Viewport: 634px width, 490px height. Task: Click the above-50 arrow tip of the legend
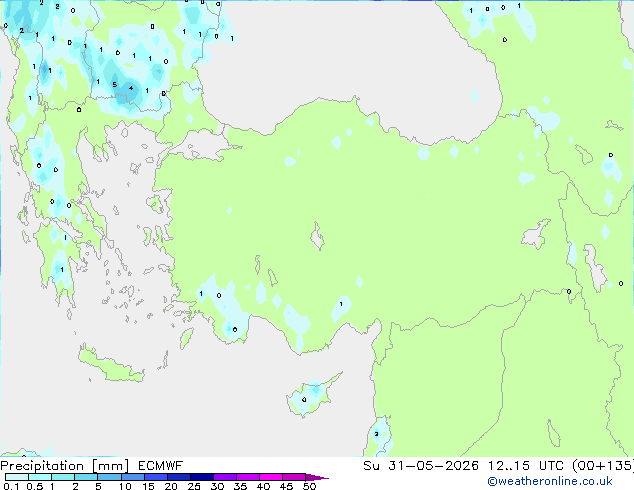(x=317, y=477)
